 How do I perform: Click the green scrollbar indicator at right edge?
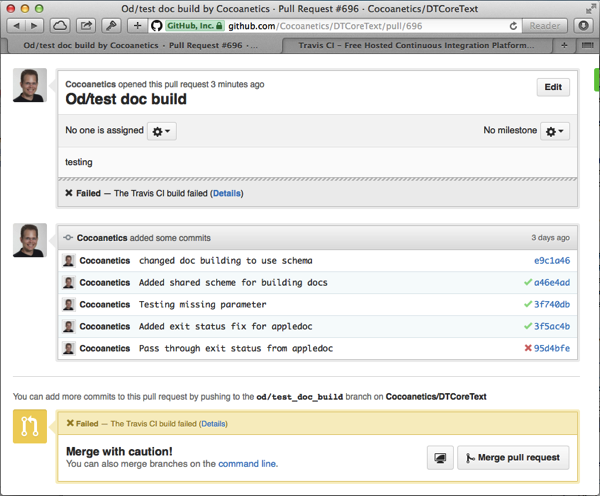click(597, 80)
